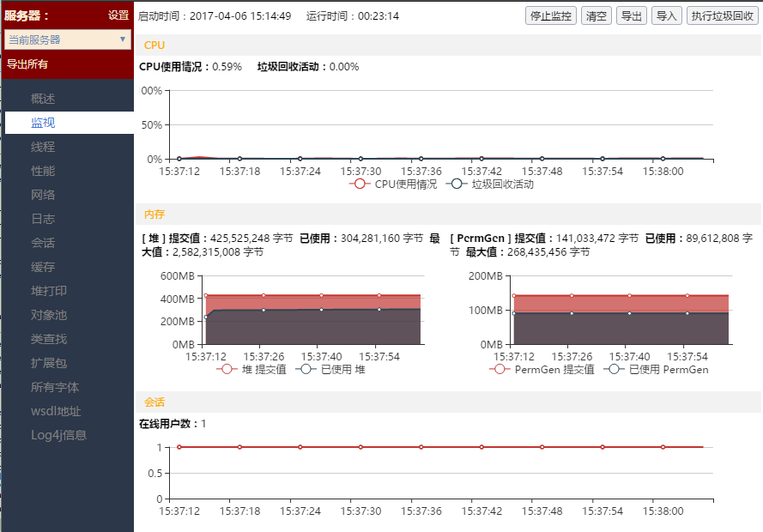The height and width of the screenshot is (532, 763).
Task: Open the 性能 performance page
Action: point(43,171)
